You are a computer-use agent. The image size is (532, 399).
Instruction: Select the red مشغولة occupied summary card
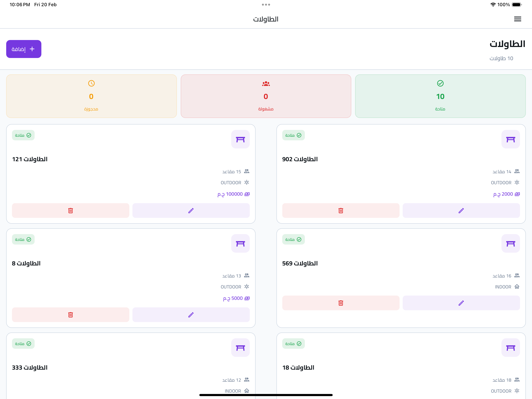click(x=266, y=96)
